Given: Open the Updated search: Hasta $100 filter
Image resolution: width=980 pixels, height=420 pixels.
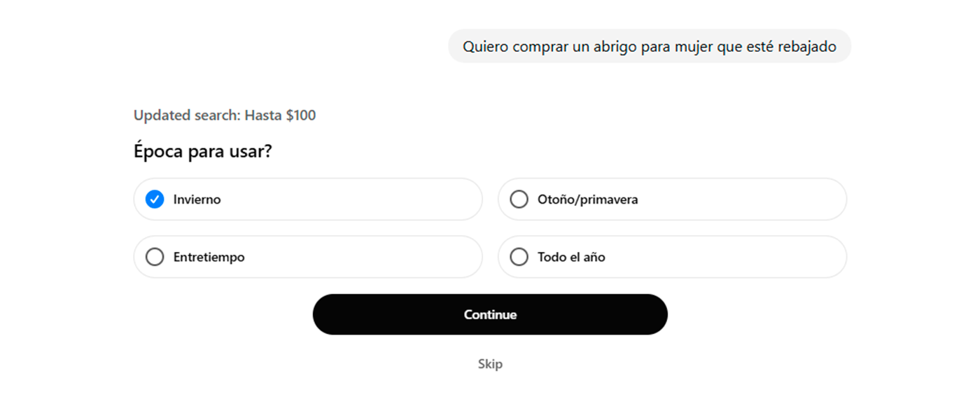Looking at the screenshot, I should (x=224, y=115).
